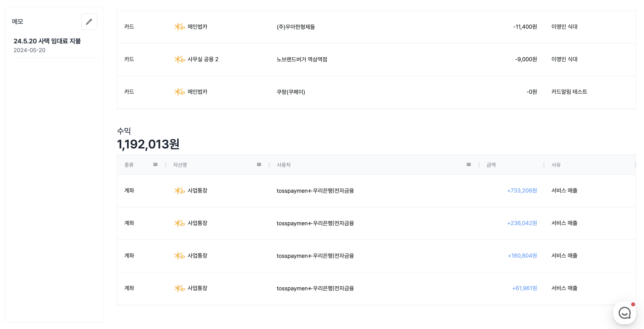Open the 종류 column filter menu icon
The image size is (644, 329).
pos(155,165)
